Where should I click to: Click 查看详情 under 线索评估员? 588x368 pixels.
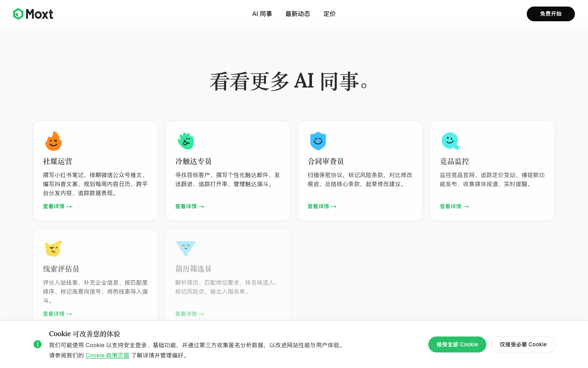pyautogui.click(x=58, y=314)
